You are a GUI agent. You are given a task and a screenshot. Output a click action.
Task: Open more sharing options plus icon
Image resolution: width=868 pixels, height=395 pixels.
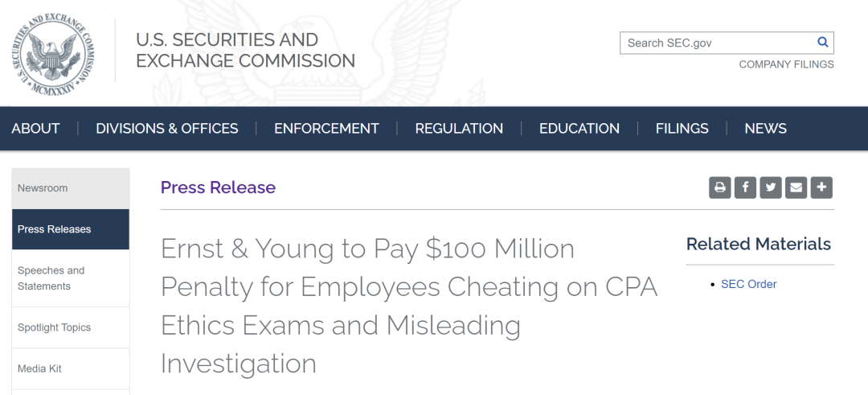point(821,187)
